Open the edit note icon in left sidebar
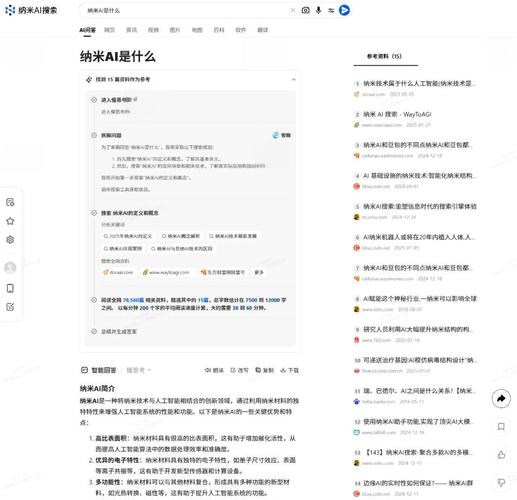Image resolution: width=517 pixels, height=500 pixels. [x=10, y=307]
